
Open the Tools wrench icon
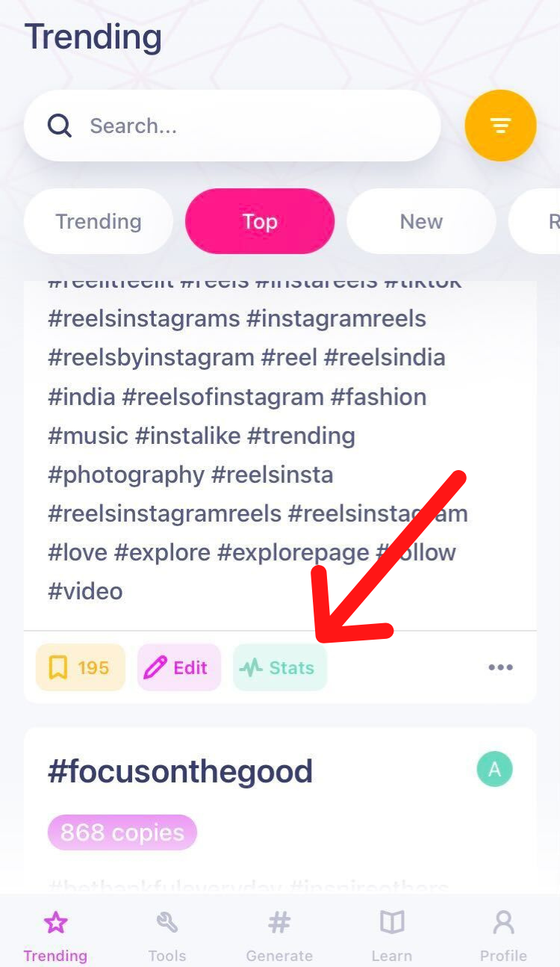[x=167, y=922]
